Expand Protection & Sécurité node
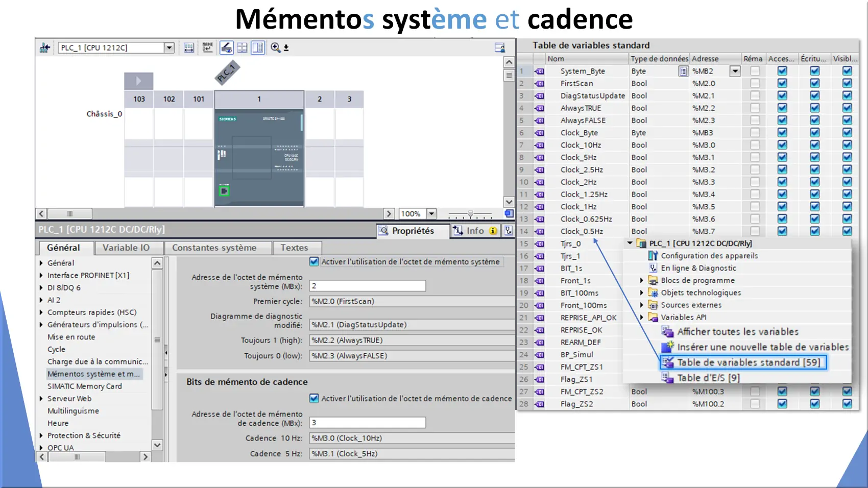 [41, 435]
